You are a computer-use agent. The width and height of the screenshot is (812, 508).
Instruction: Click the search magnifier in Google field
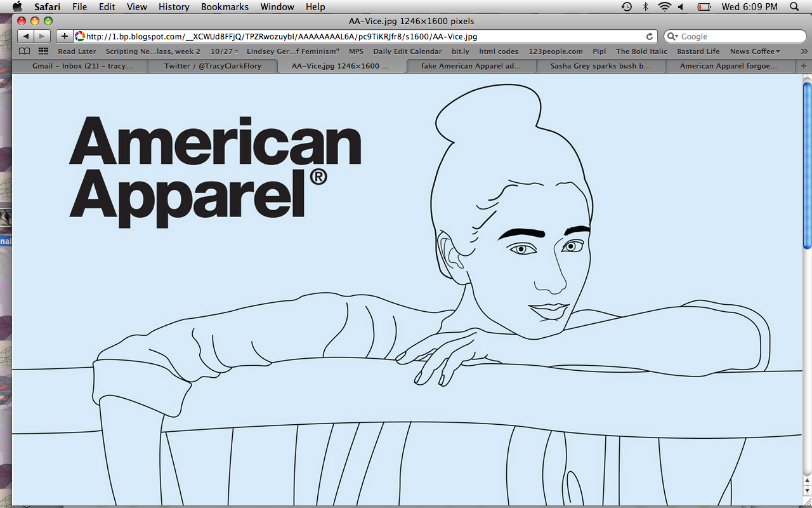tap(673, 36)
